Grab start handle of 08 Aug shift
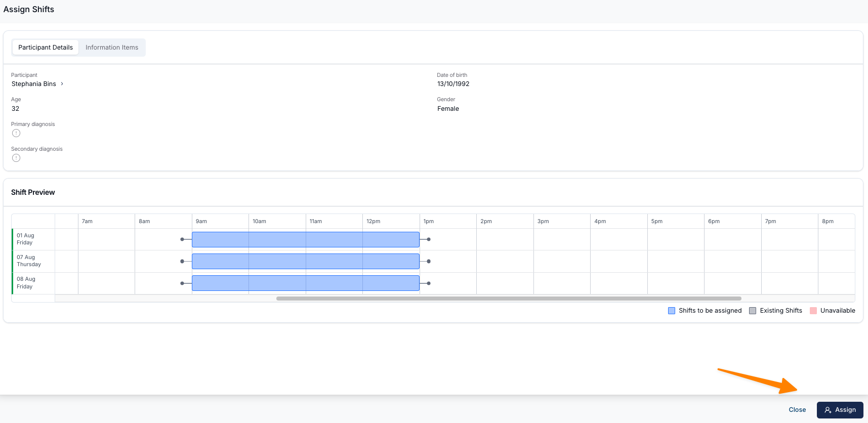The image size is (868, 423). (182, 283)
